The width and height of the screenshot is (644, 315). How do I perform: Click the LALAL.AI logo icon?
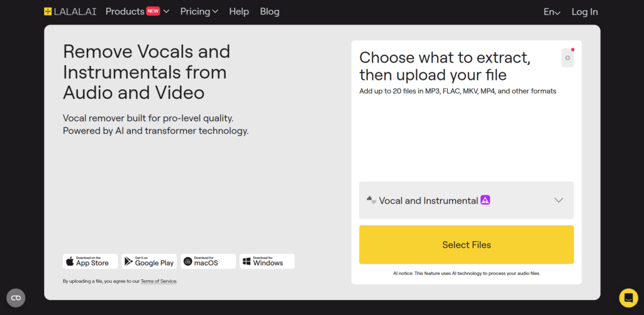point(48,11)
